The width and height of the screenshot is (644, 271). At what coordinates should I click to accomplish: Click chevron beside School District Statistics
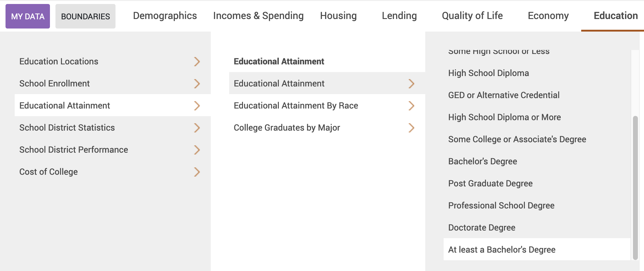pos(197,128)
